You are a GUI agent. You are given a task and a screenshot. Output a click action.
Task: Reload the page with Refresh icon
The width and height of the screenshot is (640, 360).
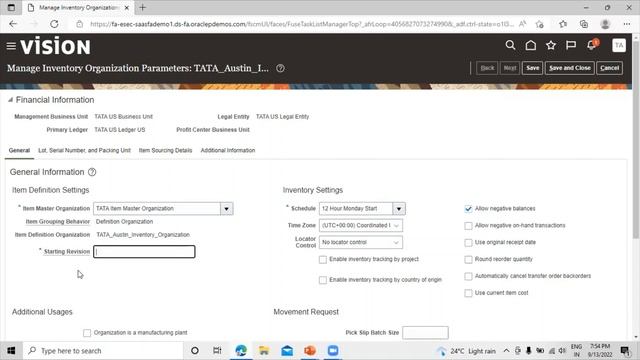[x=54, y=24]
